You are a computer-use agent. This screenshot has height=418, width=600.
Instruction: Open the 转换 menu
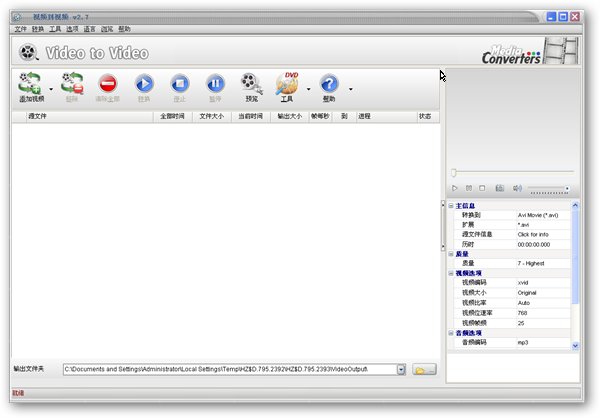[38, 29]
